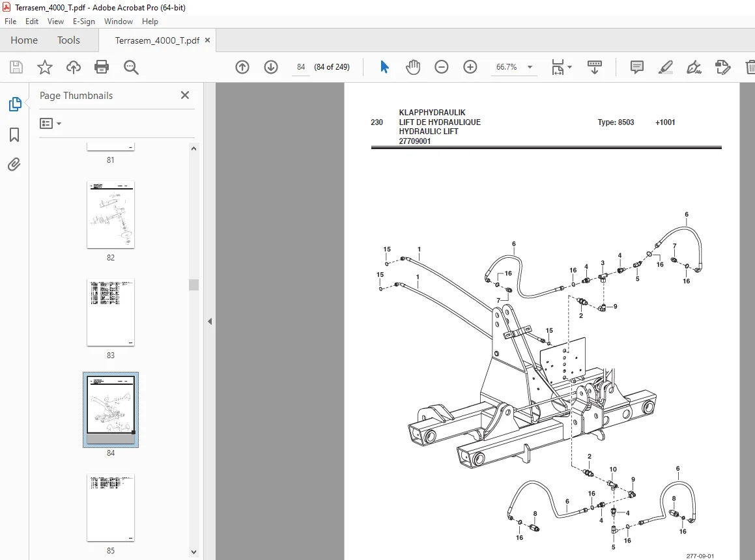The image size is (755, 560).
Task: Open the Help menu
Action: 150,21
